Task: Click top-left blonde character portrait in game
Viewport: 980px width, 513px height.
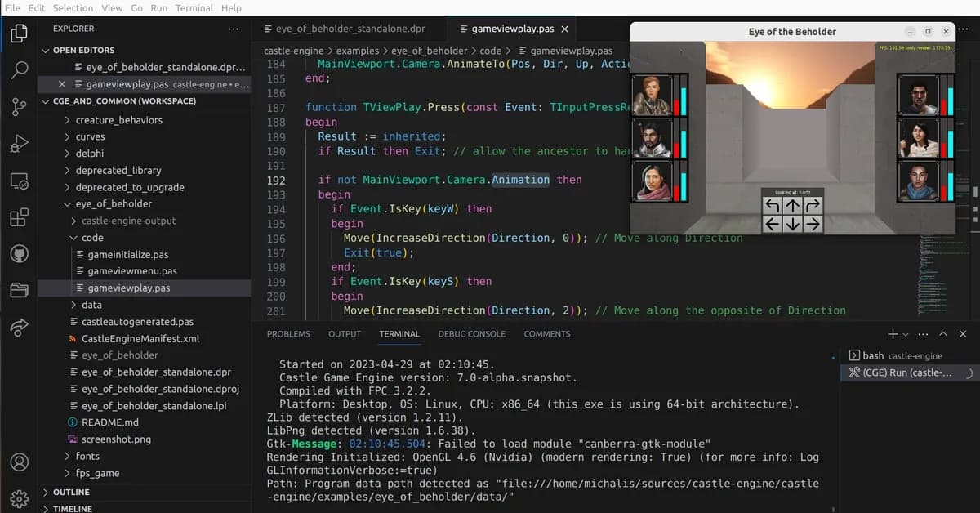Action: click(x=652, y=95)
